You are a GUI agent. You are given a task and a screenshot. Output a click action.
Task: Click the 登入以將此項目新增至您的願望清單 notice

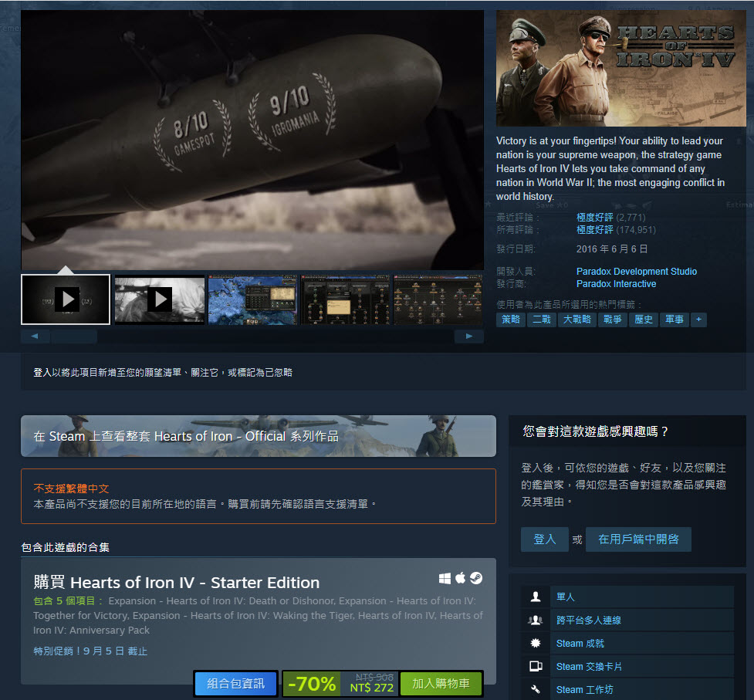[163, 373]
